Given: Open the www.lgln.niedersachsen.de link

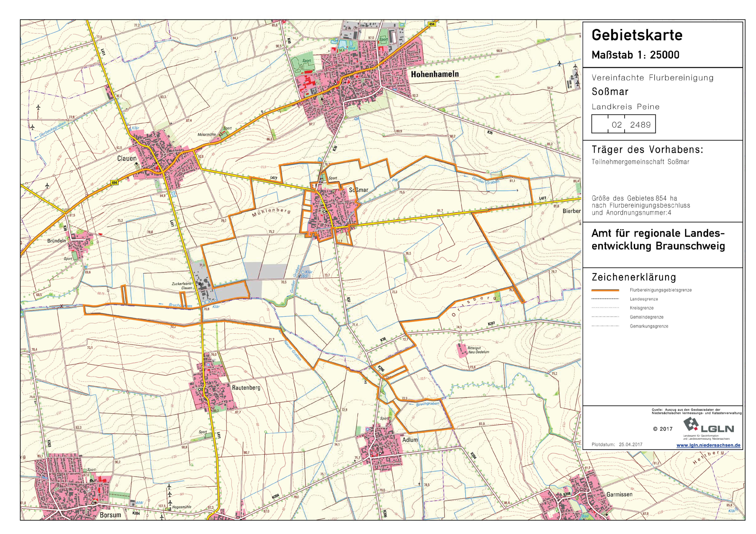Looking at the screenshot, I should 708,445.
